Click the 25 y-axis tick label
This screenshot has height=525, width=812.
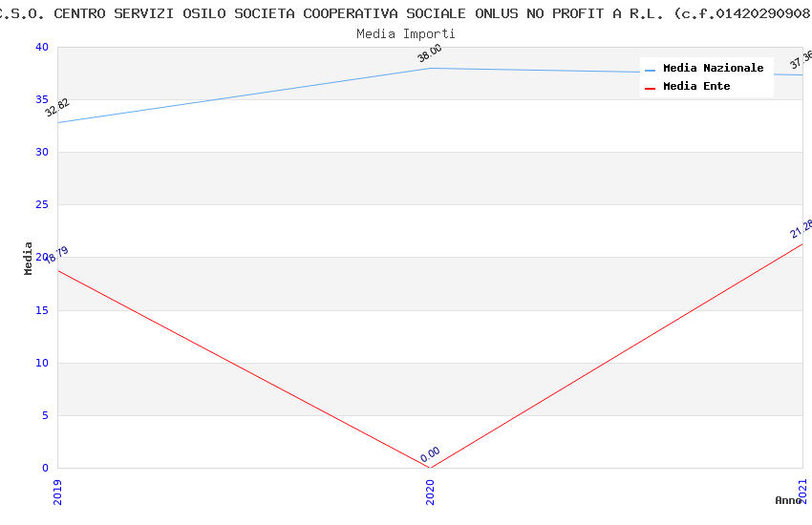click(41, 205)
